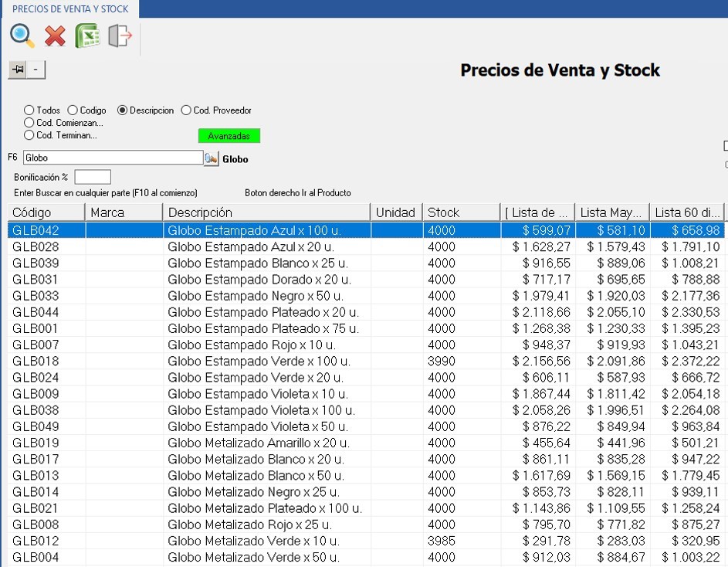This screenshot has height=567, width=728.
Task: Select the Codigo radio button
Action: (x=73, y=110)
